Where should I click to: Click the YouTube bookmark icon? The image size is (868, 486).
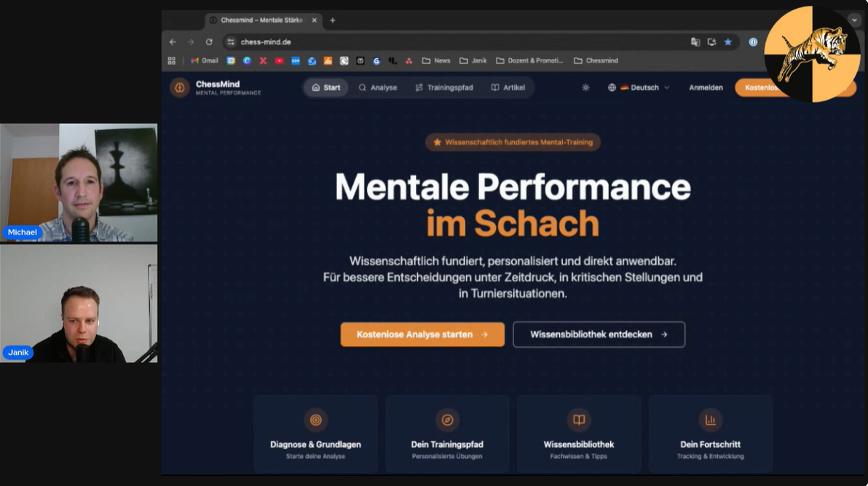click(x=280, y=60)
